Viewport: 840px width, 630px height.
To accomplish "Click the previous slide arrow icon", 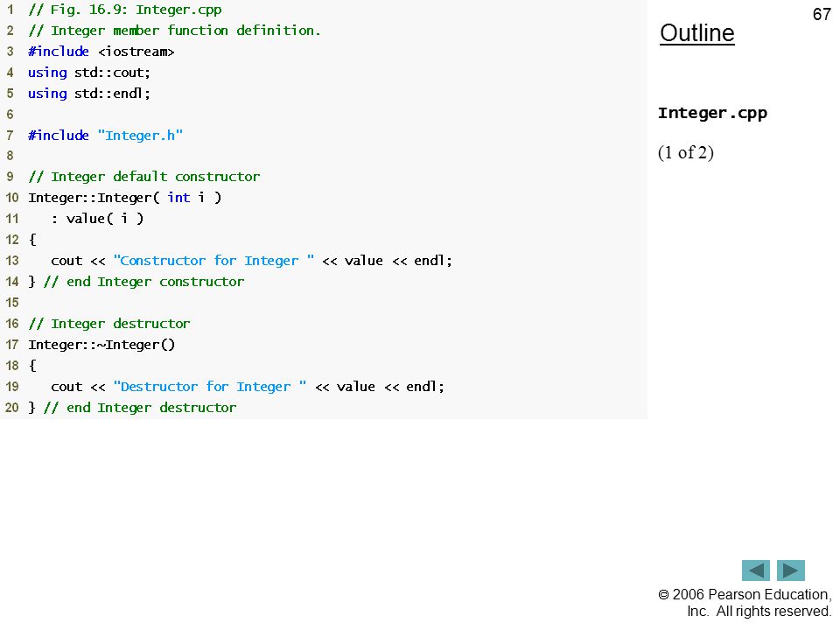I will click(755, 570).
